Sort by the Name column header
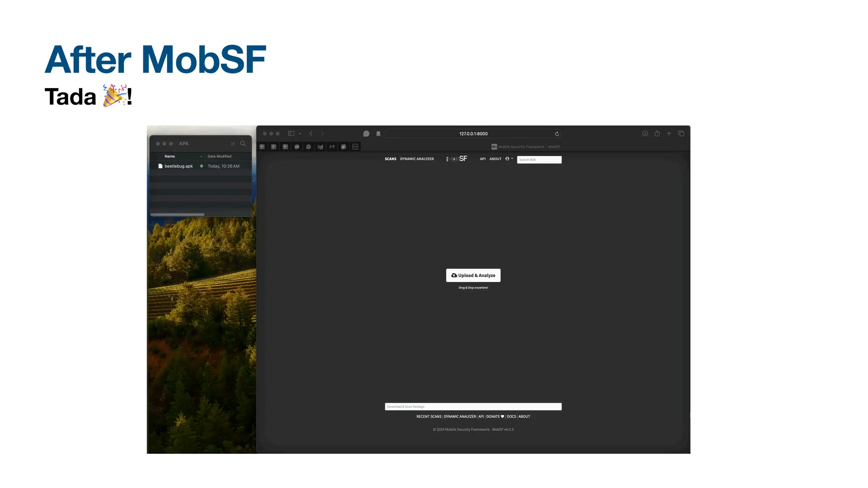868x488 pixels. pyautogui.click(x=170, y=156)
